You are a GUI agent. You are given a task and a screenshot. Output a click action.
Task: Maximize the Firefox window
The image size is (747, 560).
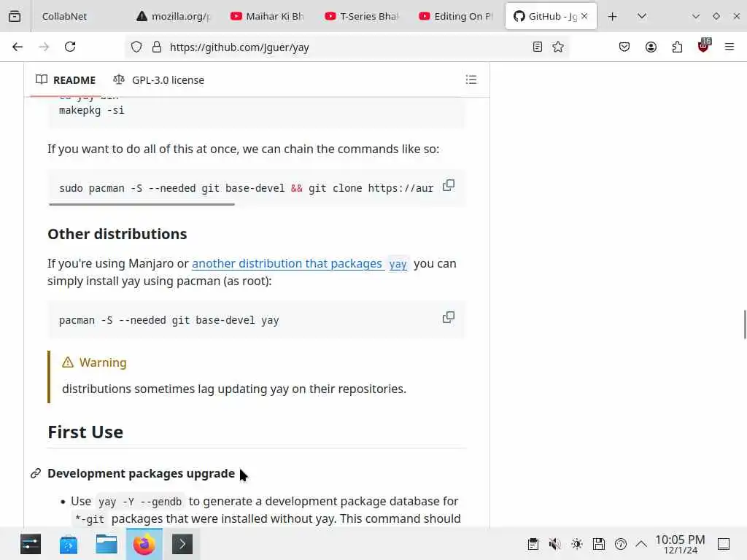716,16
